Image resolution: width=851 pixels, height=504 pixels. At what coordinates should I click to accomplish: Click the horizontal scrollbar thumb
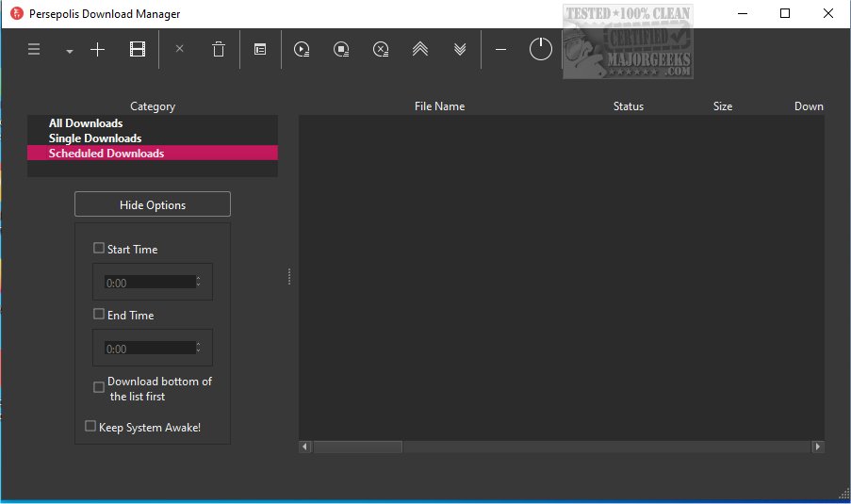click(x=357, y=447)
